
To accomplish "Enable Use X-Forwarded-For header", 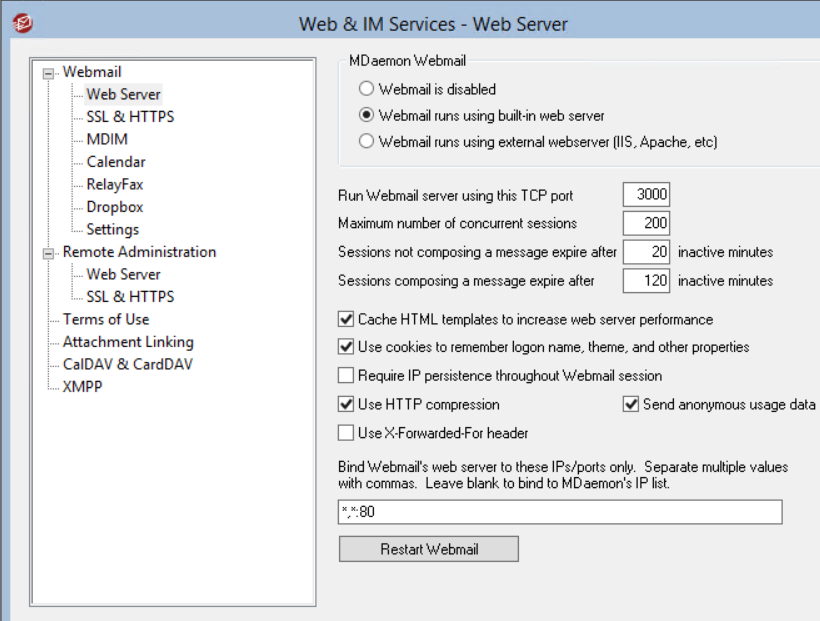I will (x=346, y=433).
